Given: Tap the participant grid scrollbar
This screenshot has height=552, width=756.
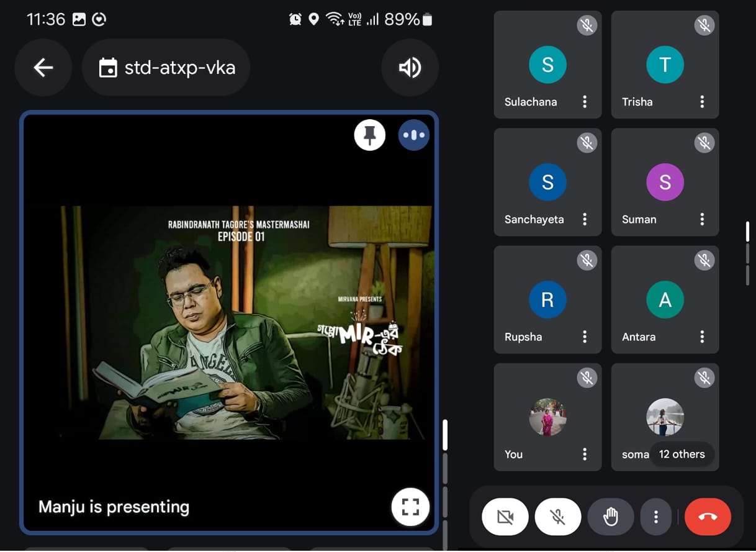Looking at the screenshot, I should point(747,232).
